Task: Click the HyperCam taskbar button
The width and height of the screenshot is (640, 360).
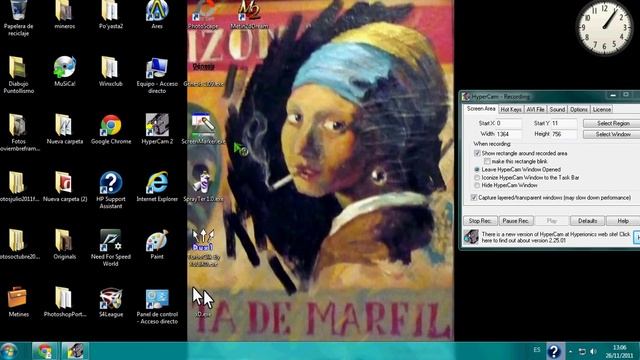Action: click(x=75, y=351)
